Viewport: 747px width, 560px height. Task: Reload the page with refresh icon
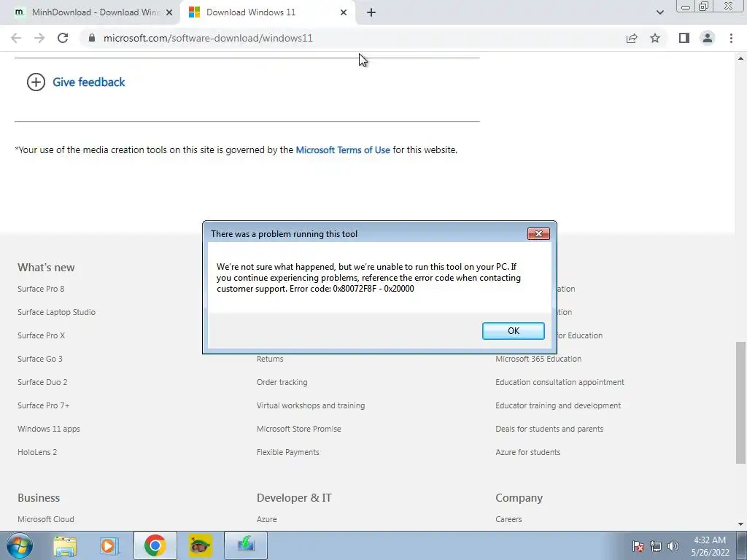(63, 38)
